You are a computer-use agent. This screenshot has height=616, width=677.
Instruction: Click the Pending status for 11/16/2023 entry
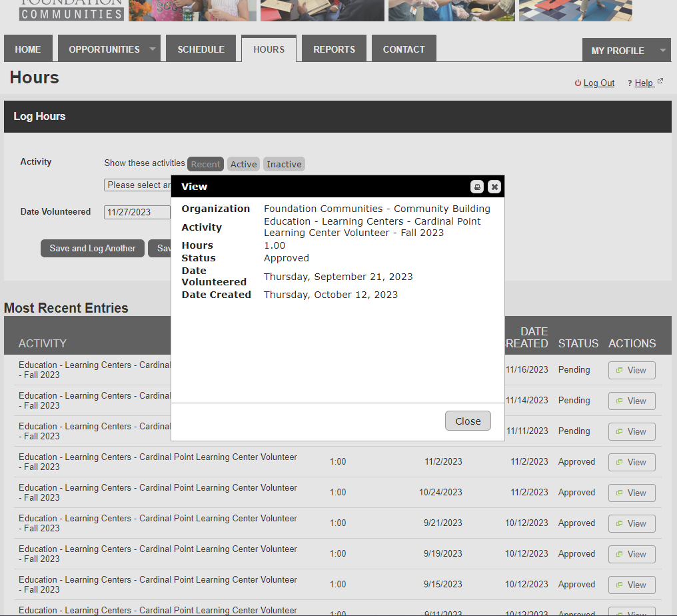click(x=574, y=370)
